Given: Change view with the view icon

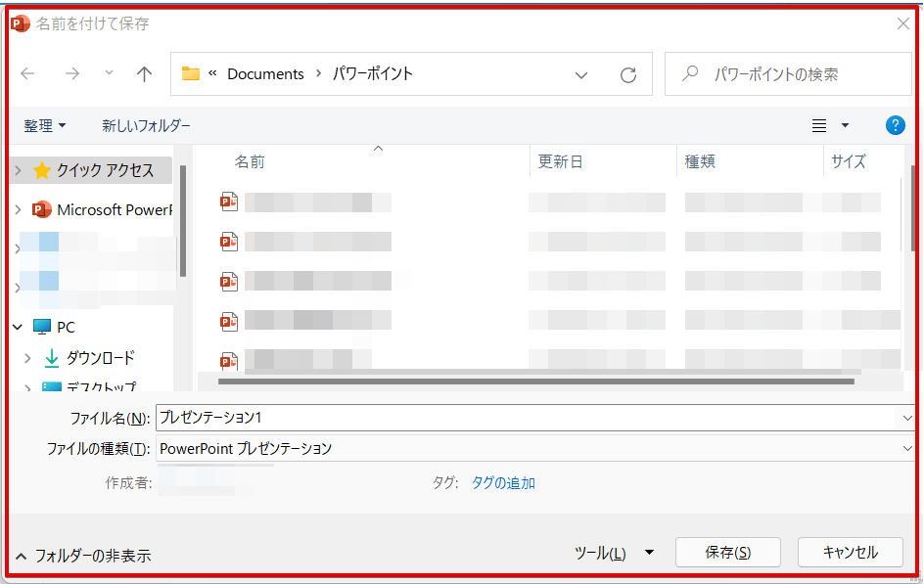Looking at the screenshot, I should (819, 125).
